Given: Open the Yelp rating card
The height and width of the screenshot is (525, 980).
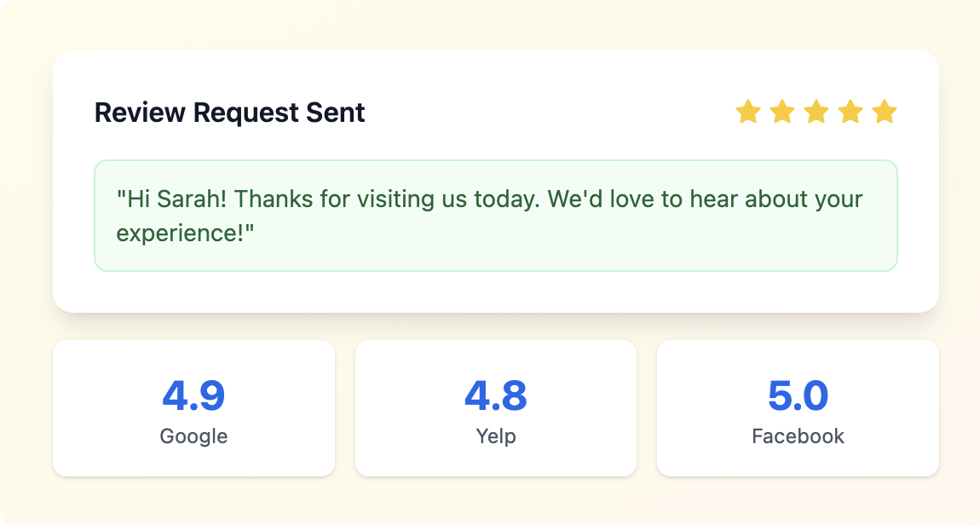Looking at the screenshot, I should coord(496,408).
